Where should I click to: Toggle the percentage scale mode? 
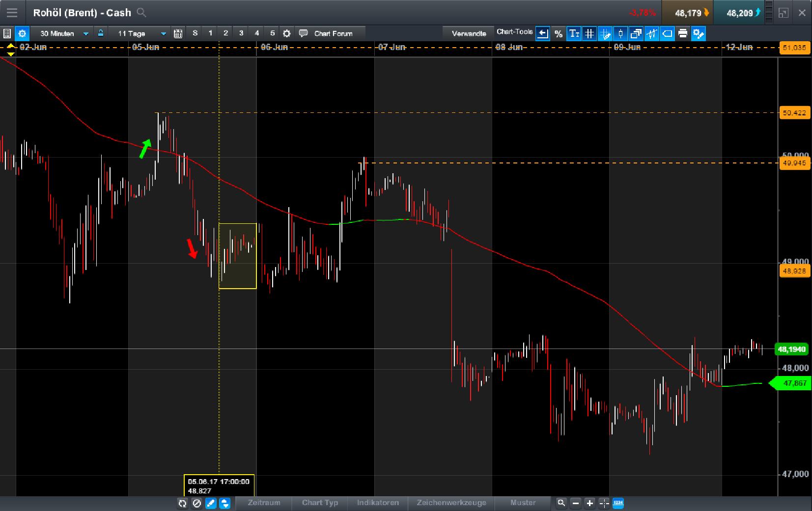558,34
